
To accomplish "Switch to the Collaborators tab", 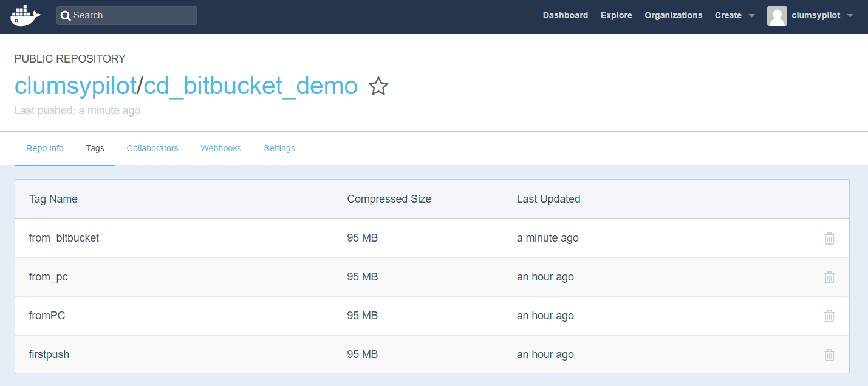I will (152, 148).
